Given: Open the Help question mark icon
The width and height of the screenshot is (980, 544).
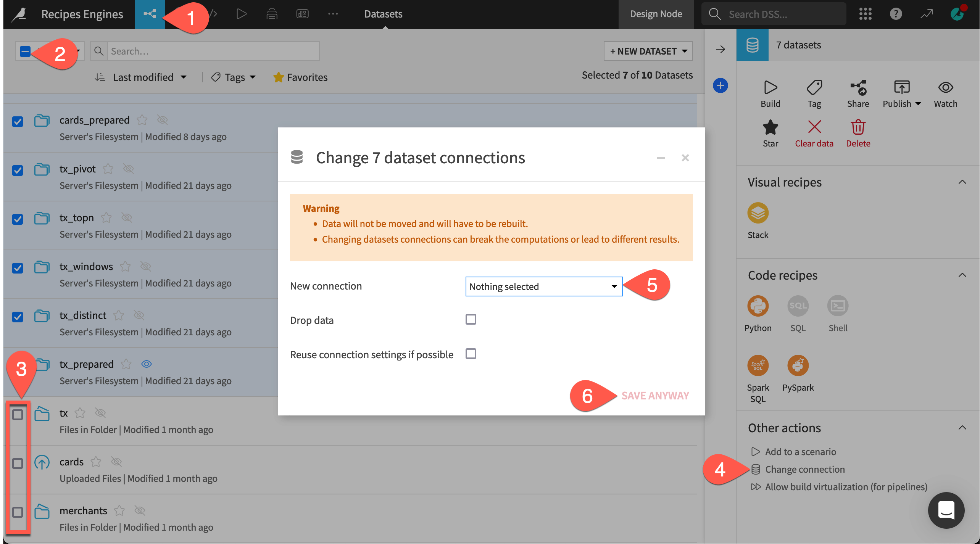Looking at the screenshot, I should pos(896,14).
